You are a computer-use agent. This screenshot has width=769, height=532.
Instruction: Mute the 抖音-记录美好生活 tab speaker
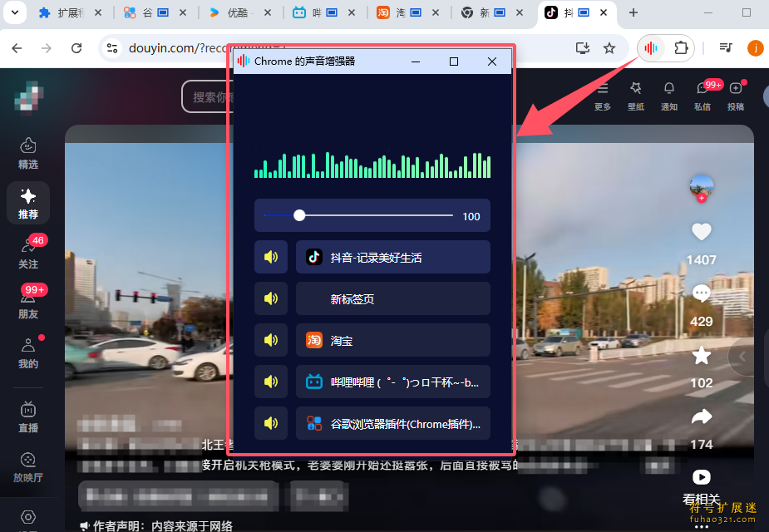pos(271,257)
